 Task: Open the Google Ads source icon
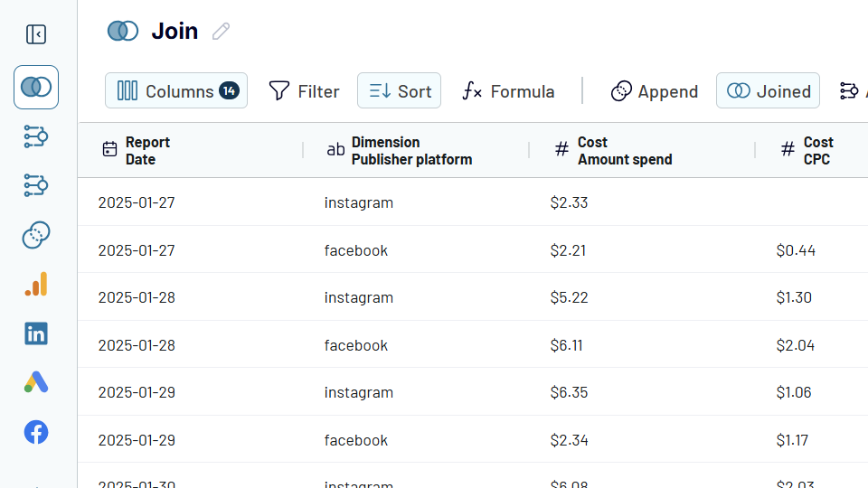pyautogui.click(x=36, y=382)
